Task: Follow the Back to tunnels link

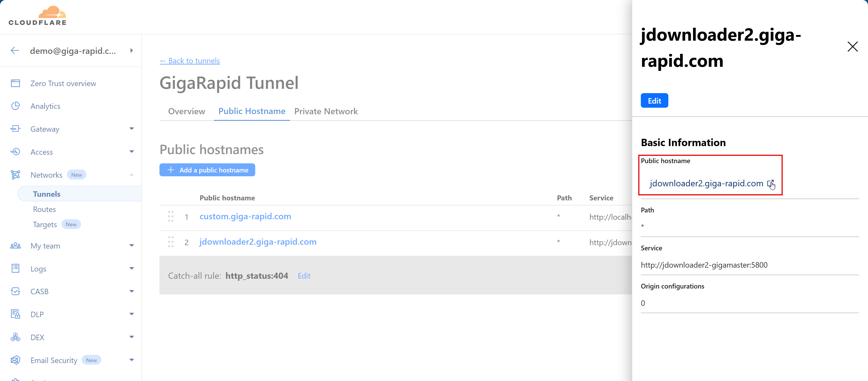Action: (x=190, y=61)
